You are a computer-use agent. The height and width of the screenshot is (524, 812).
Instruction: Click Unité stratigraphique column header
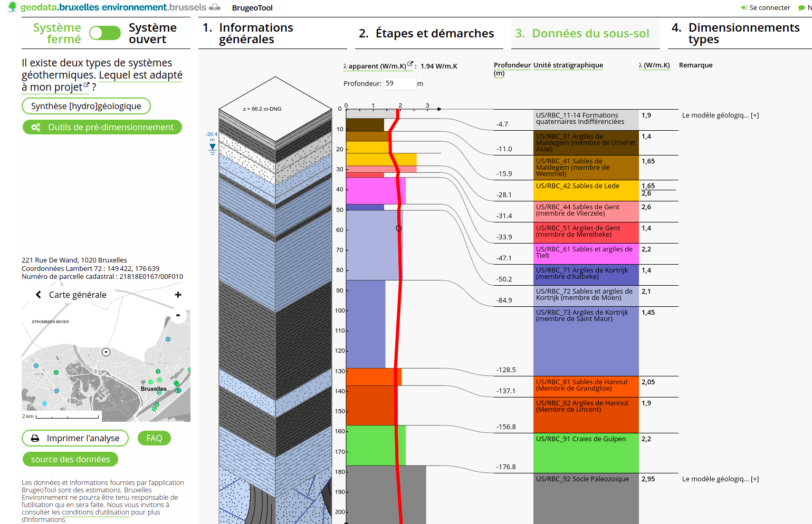568,65
